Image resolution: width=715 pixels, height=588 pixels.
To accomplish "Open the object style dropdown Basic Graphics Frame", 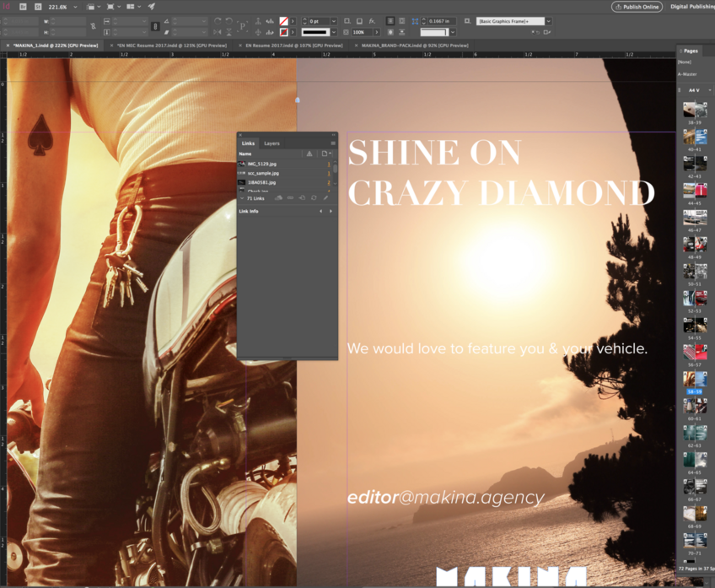I will tap(549, 21).
